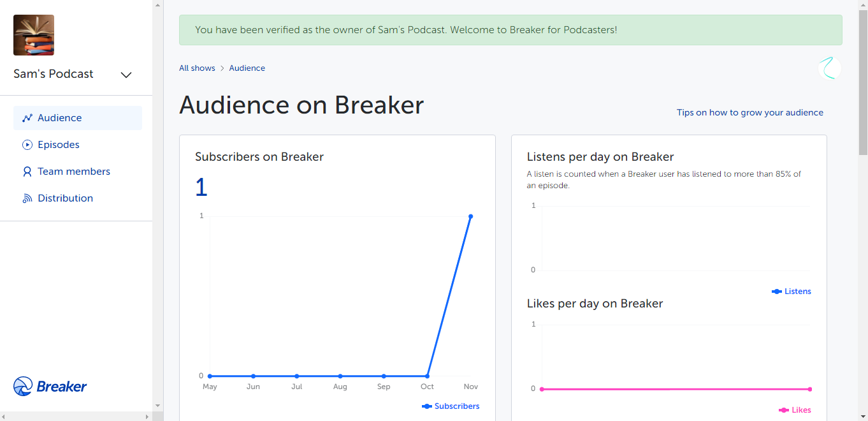Click the Sam's Podcast title text
868x421 pixels.
click(x=54, y=74)
